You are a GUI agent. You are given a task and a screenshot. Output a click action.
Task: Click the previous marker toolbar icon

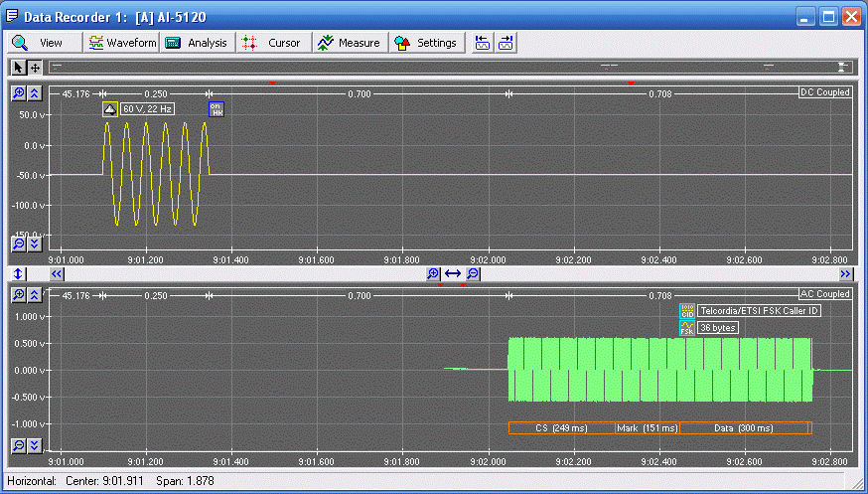pos(483,43)
